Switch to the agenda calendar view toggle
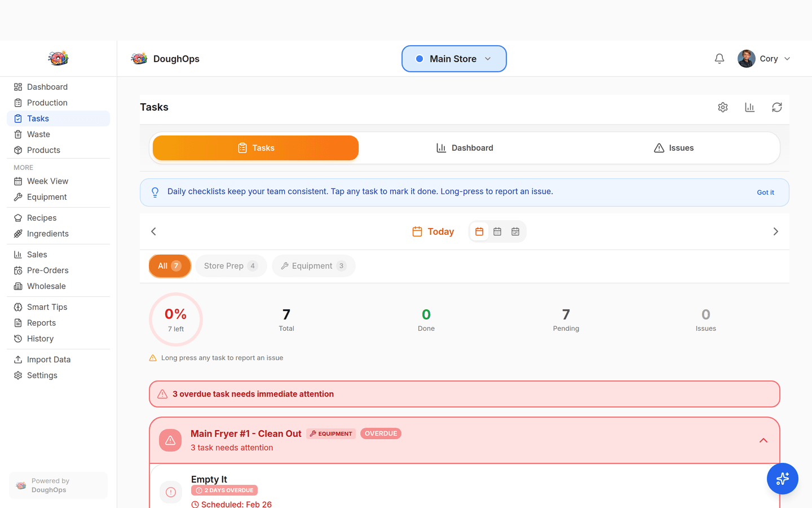Viewport: 812px width, 508px height. click(x=515, y=231)
